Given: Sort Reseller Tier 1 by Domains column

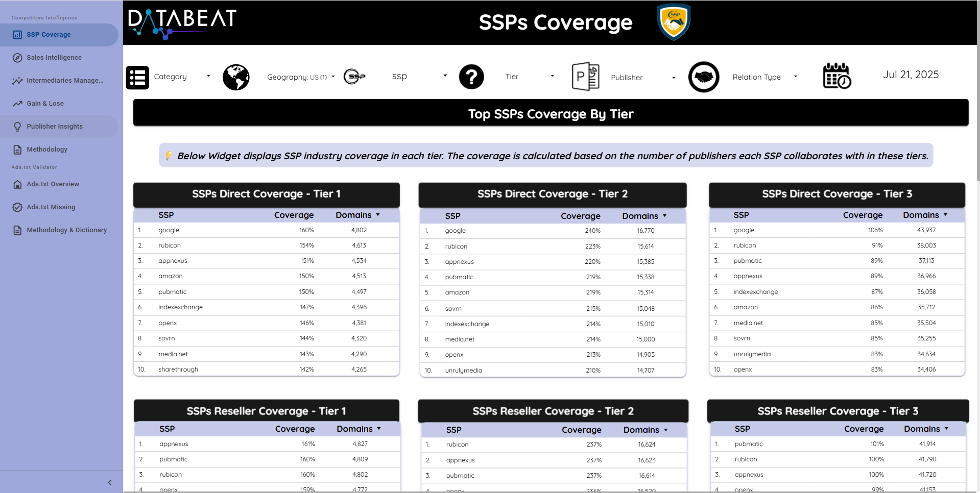Looking at the screenshot, I should click(358, 429).
